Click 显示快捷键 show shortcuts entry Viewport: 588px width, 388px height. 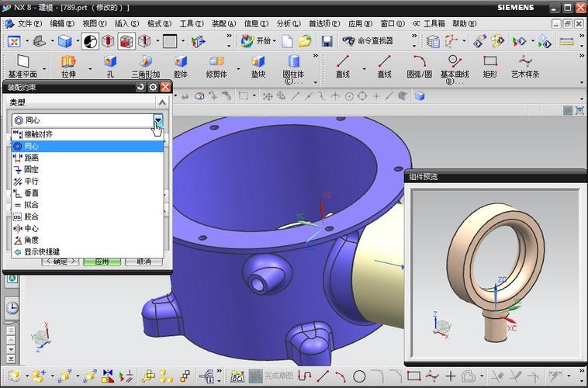[x=88, y=251]
